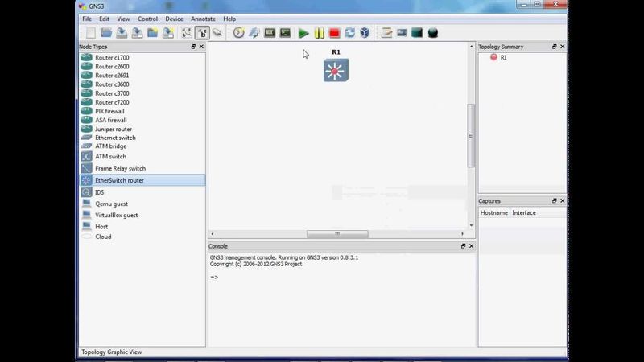Viewport: 644px width, 362px height.
Task: Click the yellow folder New project icon
Action: point(152,33)
